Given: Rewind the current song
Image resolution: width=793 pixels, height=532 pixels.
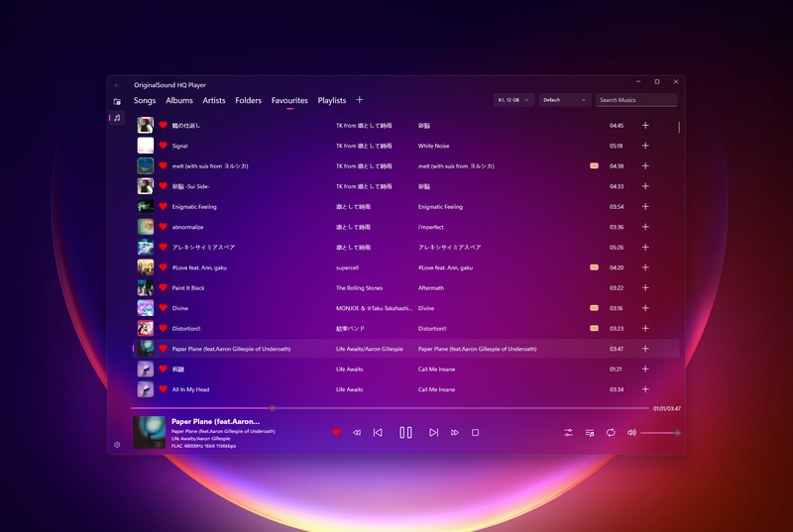Looking at the screenshot, I should (x=357, y=433).
